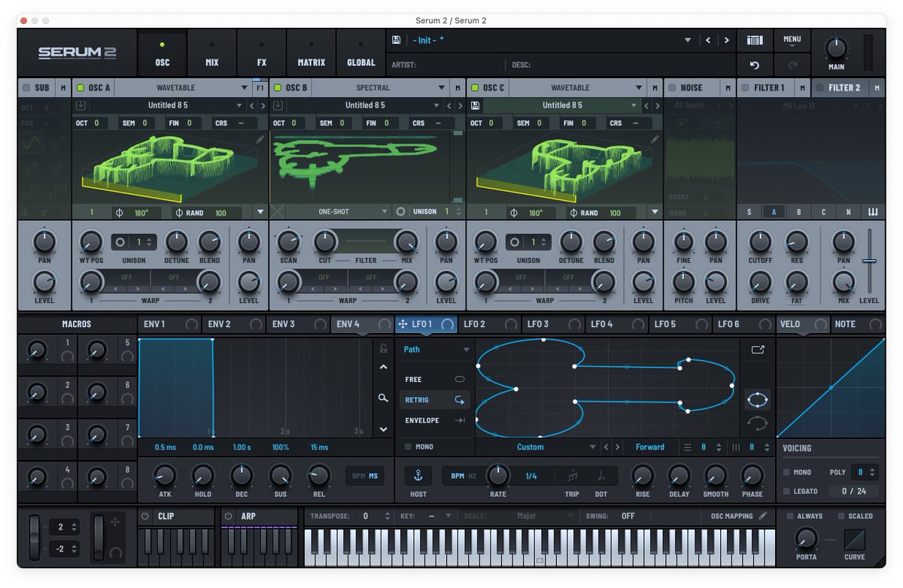Click the undo arrow icon
This screenshot has height=588, width=903.
(755, 65)
